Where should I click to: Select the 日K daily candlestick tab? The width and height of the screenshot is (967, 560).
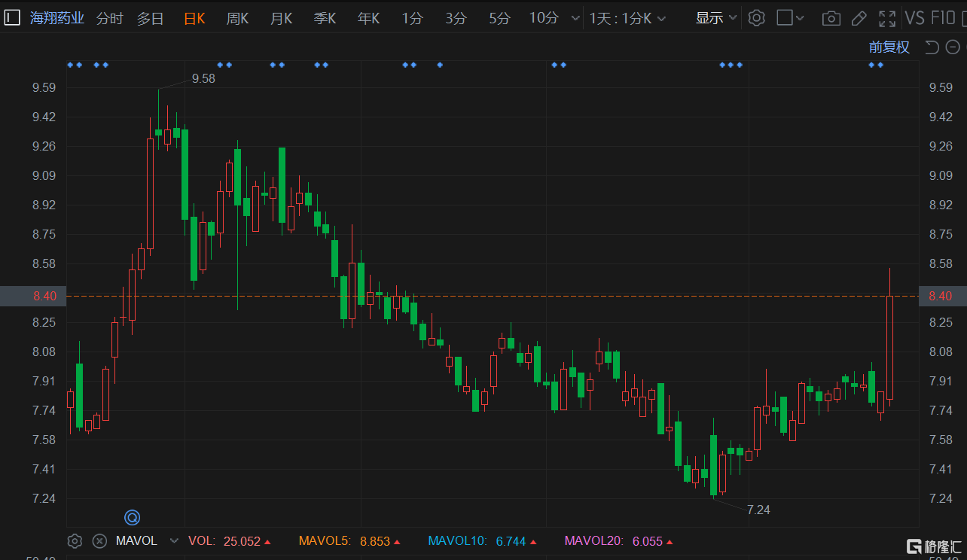pyautogui.click(x=194, y=18)
